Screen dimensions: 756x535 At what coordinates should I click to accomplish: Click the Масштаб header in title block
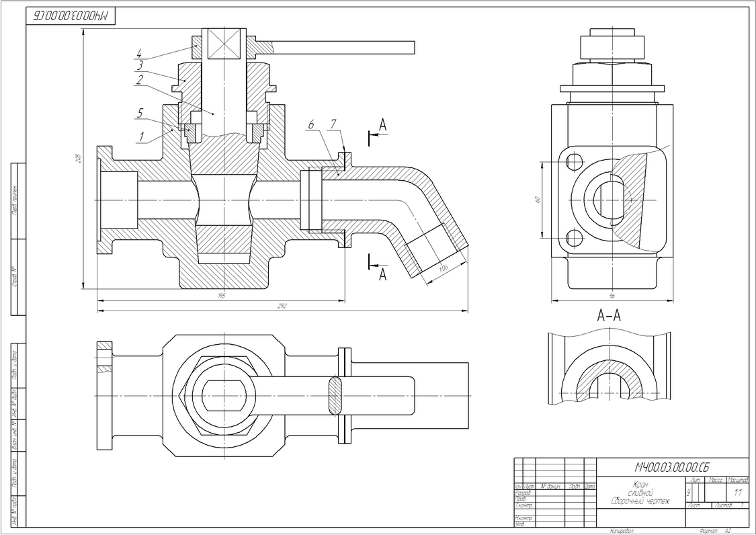click(738, 479)
